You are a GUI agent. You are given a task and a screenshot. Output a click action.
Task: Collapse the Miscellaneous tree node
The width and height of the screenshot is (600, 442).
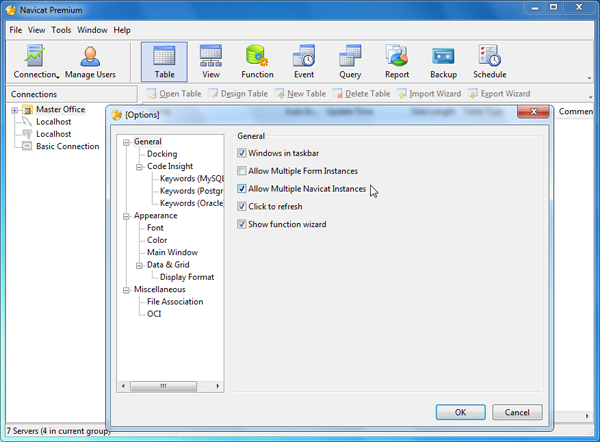point(126,290)
